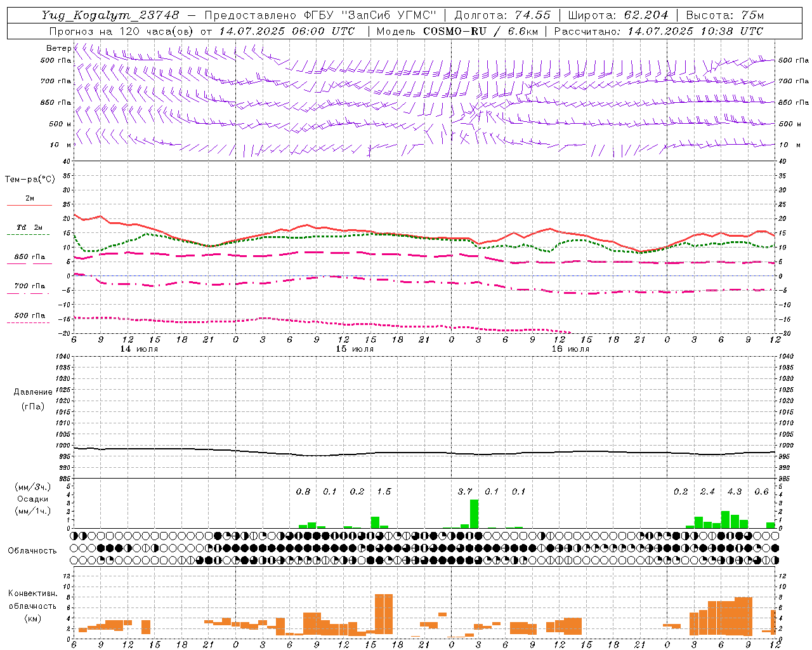Select the Осадки panel label
Viewport: 812px width, 650px height.
pyautogui.click(x=32, y=499)
